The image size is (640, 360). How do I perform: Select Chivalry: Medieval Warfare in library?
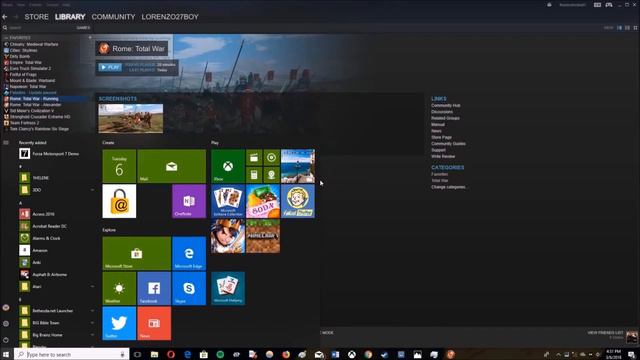pyautogui.click(x=33, y=44)
